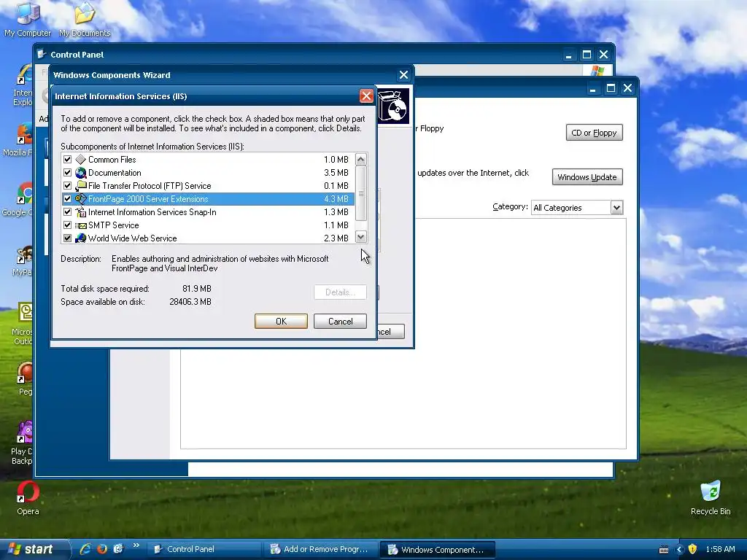747x560 pixels.
Task: Uncheck FrontPage 2000 Server Extensions checkbox
Action: click(x=67, y=199)
